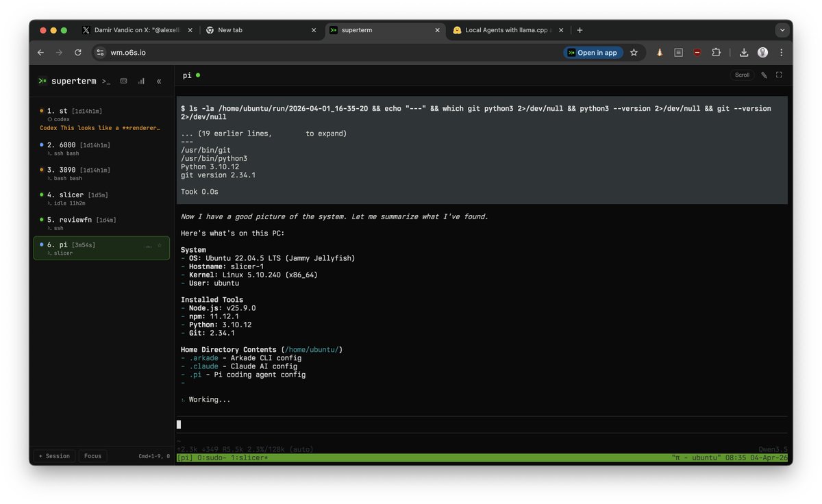
Task: Select session 6. pi
Action: tap(101, 249)
